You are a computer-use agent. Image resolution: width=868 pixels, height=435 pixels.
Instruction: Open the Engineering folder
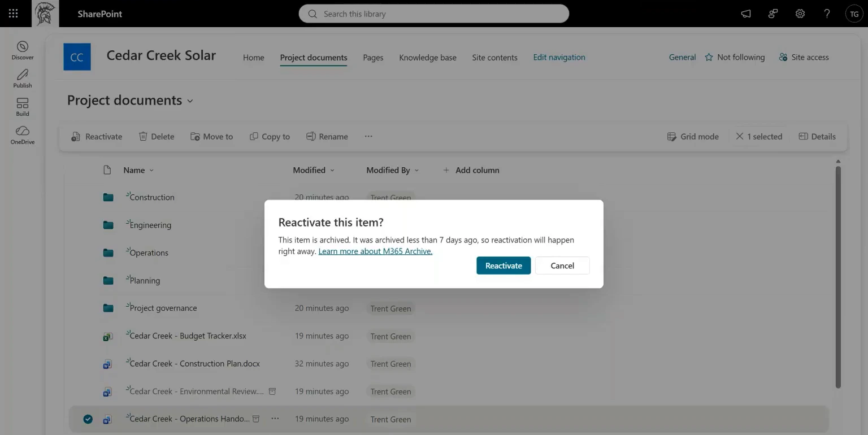click(150, 225)
